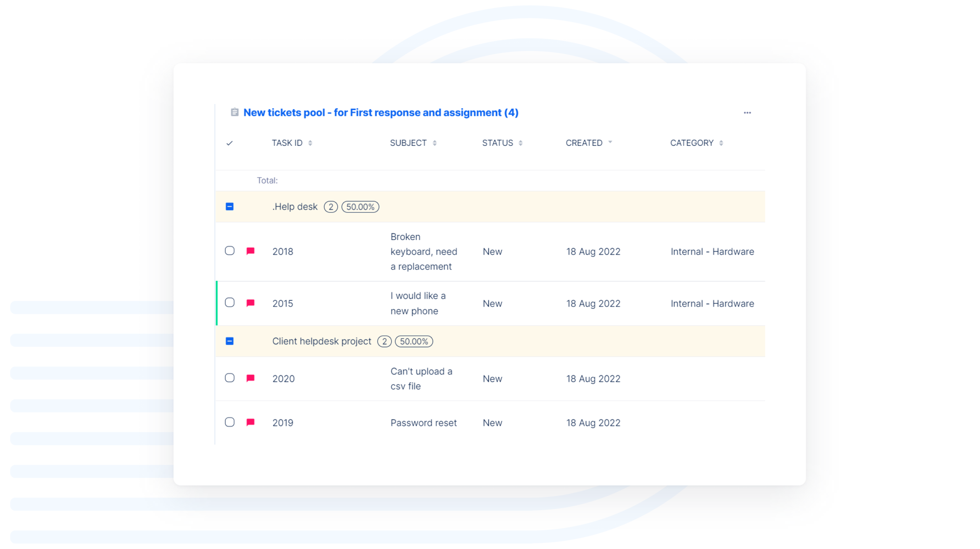Viewport: 980px width, 549px height.
Task: Sort by Task ID using arrows icon
Action: (x=310, y=143)
